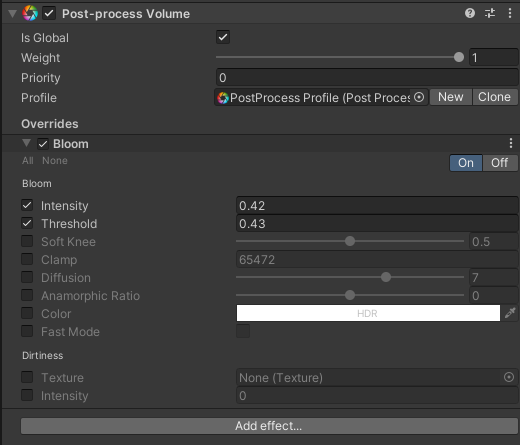The width and height of the screenshot is (520, 445).
Task: Click the Profile object picker circle icon
Action: click(419, 97)
